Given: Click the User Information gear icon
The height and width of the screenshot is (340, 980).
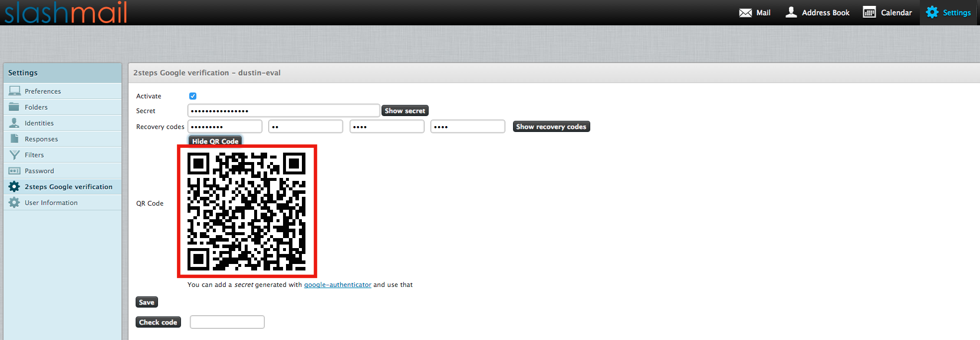Looking at the screenshot, I should pyautogui.click(x=14, y=202).
